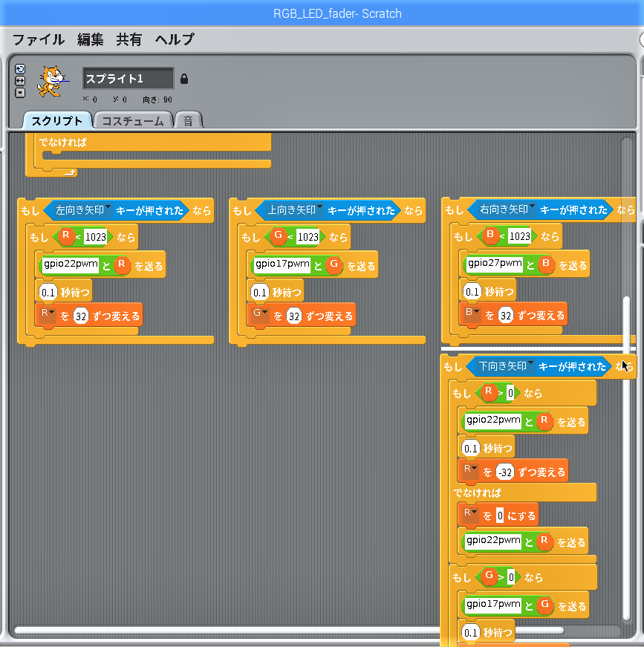The image size is (644, 647).
Task: Click the Scratch cat sprite thumbnail
Action: (49, 80)
